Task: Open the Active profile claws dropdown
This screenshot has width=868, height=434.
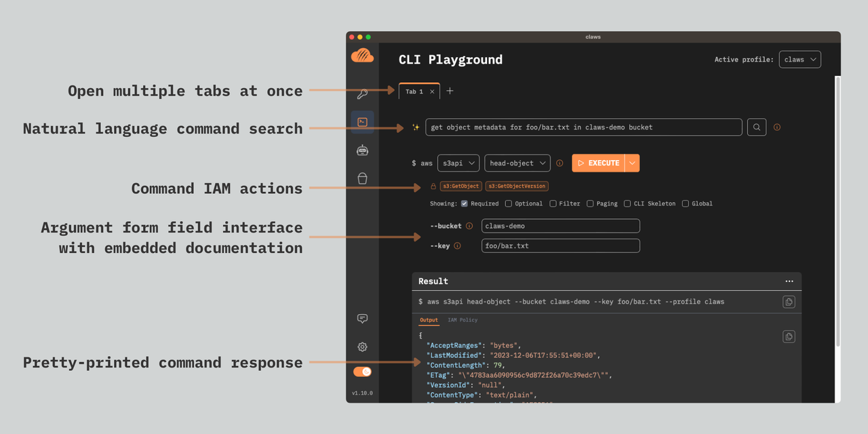Action: pos(800,60)
